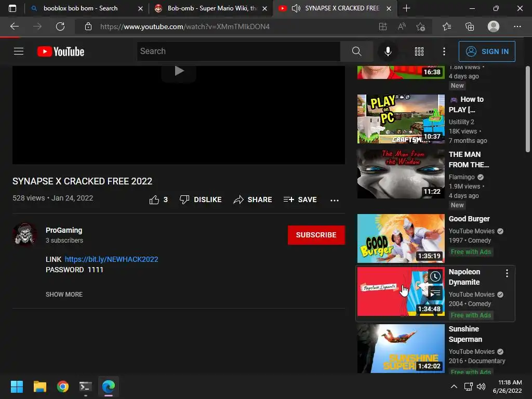The image size is (532, 399).
Task: Open the ProGaming channel name link
Action: pos(64,230)
